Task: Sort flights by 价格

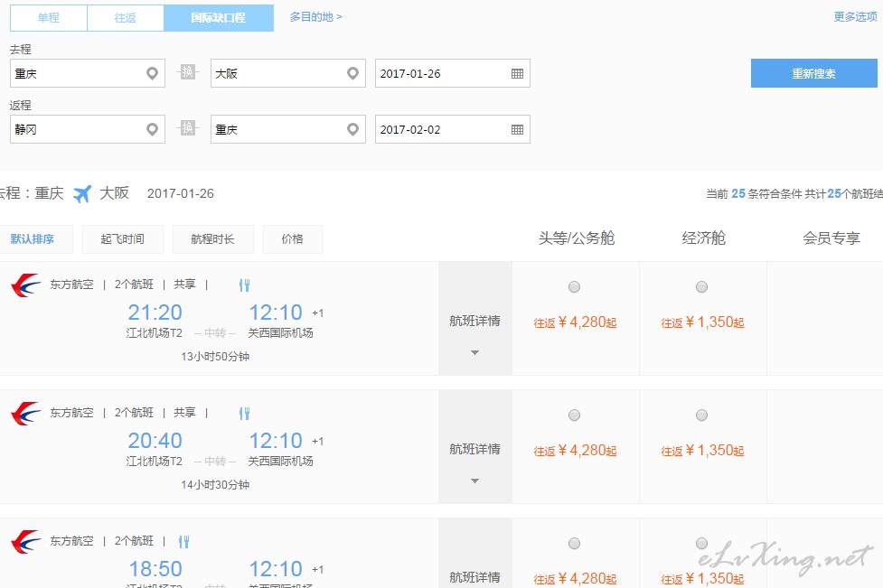Action: (292, 239)
